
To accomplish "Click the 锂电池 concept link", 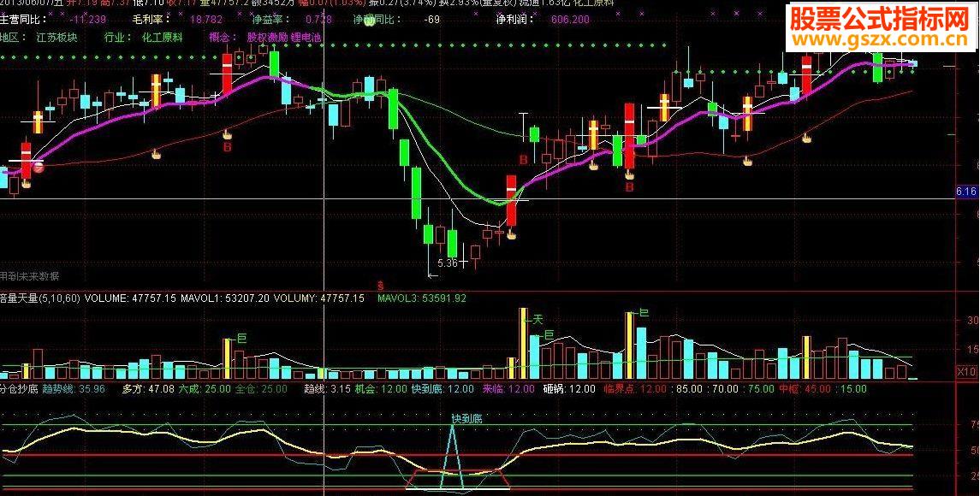I will pyautogui.click(x=306, y=38).
